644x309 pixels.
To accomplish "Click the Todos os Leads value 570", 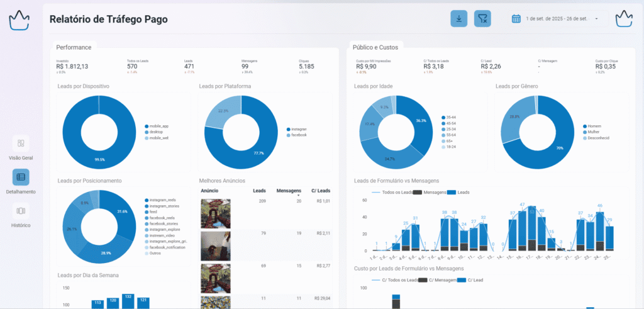I will (x=132, y=67).
